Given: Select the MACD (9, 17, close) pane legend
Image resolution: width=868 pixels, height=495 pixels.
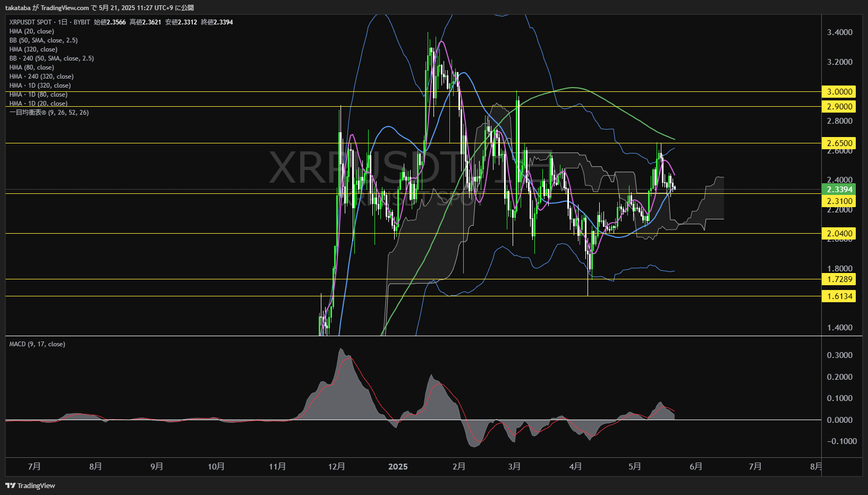Looking at the screenshot, I should point(37,344).
